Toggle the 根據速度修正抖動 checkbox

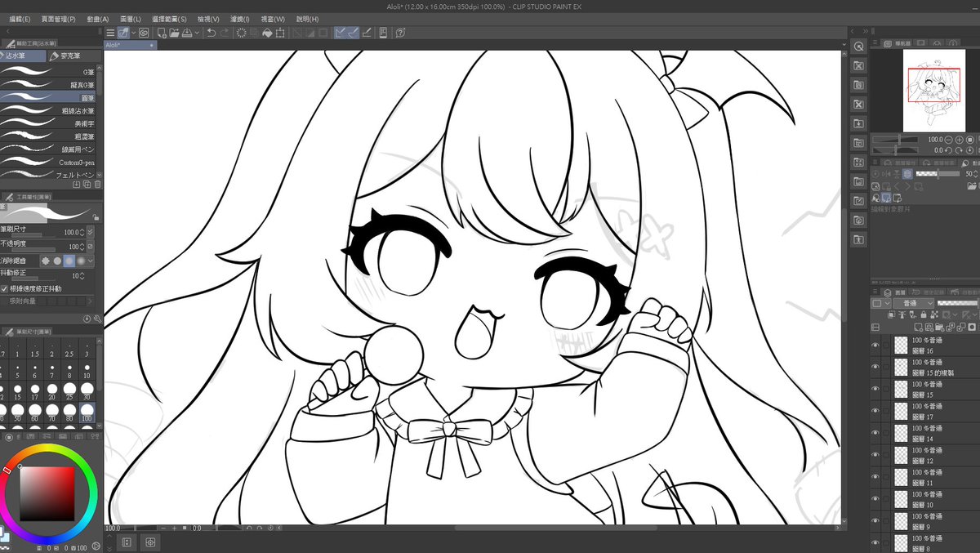click(4, 289)
